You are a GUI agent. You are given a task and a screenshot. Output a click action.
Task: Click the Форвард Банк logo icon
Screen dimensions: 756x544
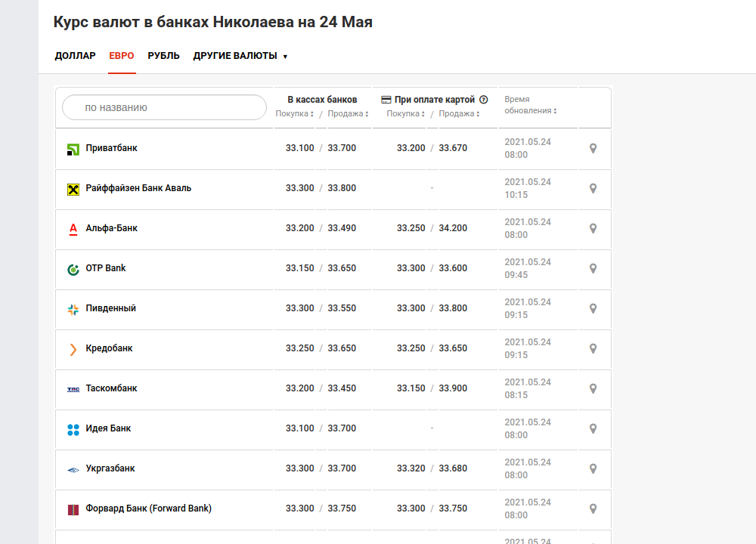73,510
